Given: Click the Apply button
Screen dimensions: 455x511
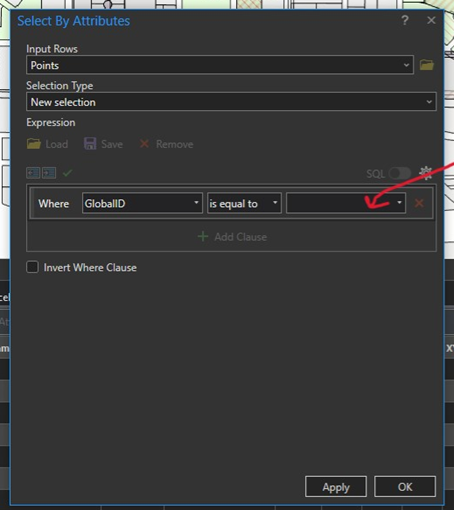Looking at the screenshot, I should pos(336,487).
